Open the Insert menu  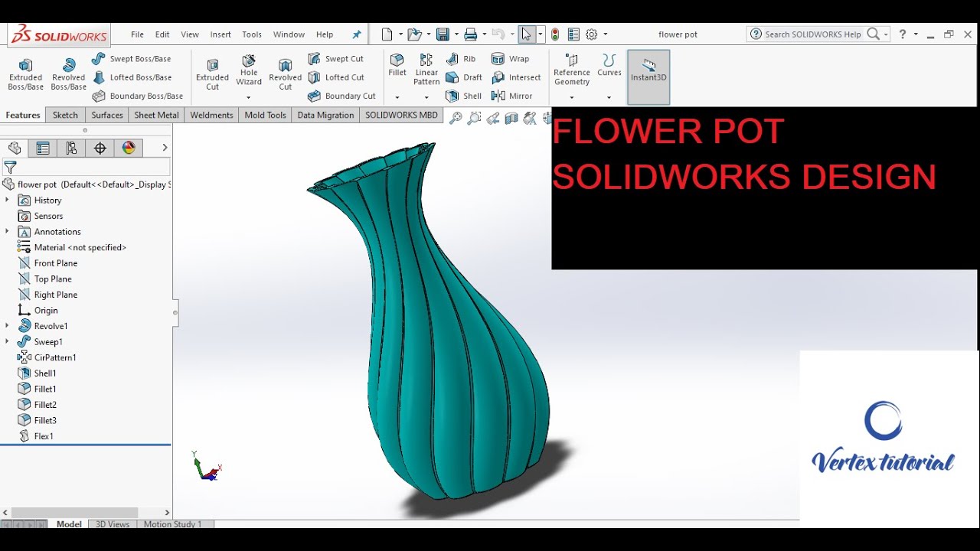220,34
